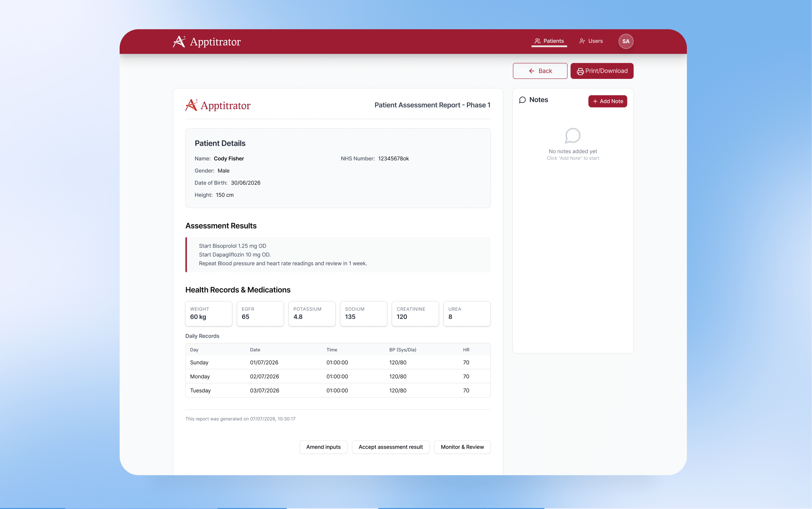Go back using the Back button

540,71
